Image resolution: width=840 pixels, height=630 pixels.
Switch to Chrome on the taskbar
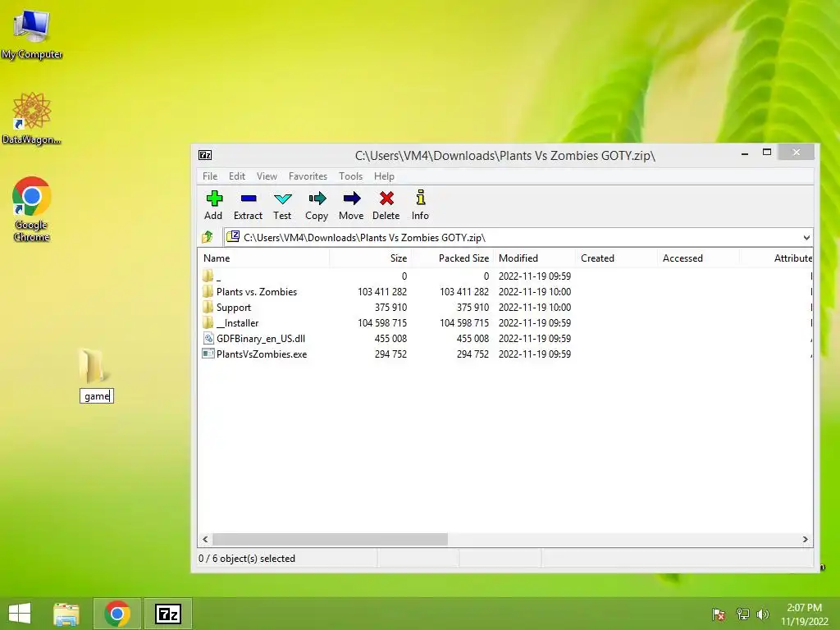[117, 614]
